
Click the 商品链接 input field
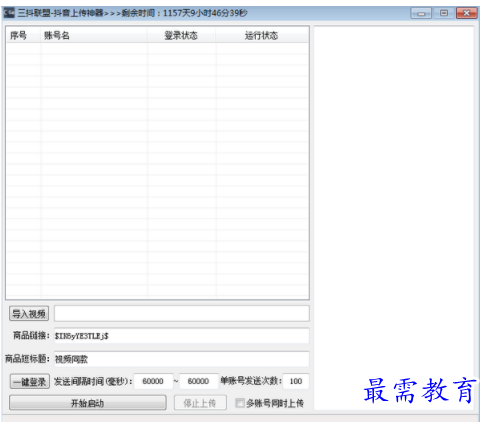(182, 336)
